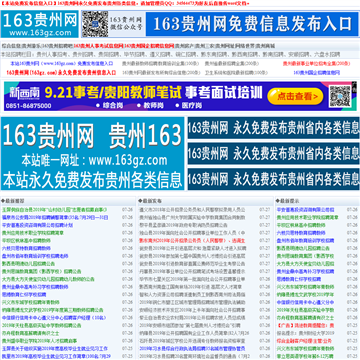The height and width of the screenshot is (360, 360).
Task: Select the 六盘水招聘 category link
Action: click(x=327, y=54)
